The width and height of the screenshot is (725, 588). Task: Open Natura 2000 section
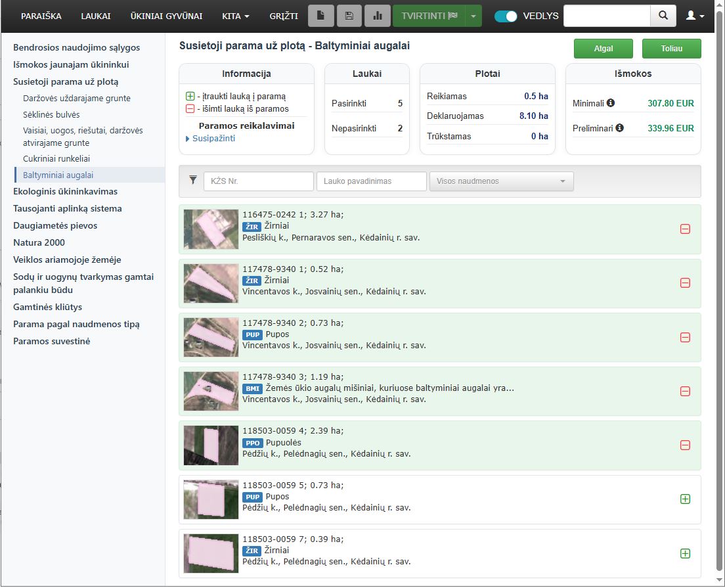pos(39,243)
